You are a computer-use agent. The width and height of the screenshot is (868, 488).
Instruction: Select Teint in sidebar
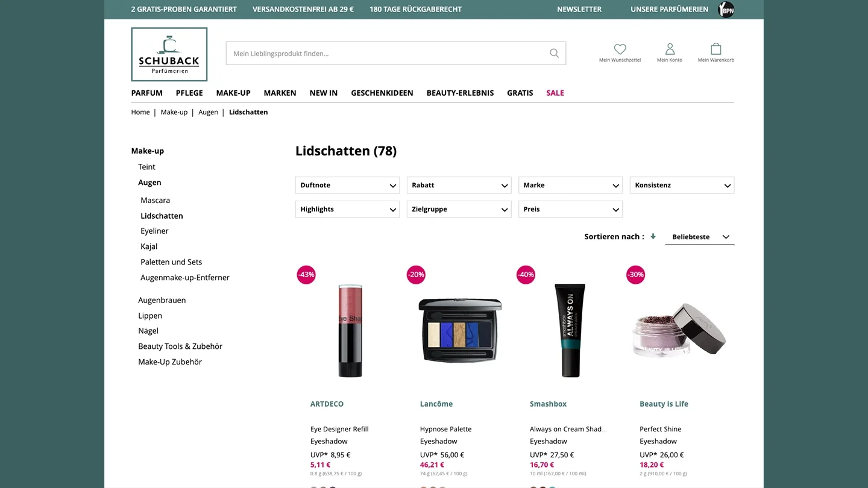coord(146,167)
